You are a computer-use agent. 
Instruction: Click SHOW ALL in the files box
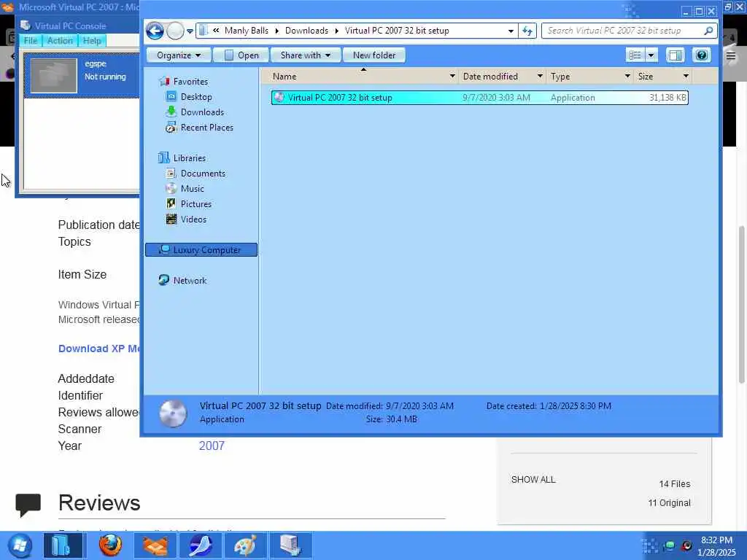tap(533, 480)
